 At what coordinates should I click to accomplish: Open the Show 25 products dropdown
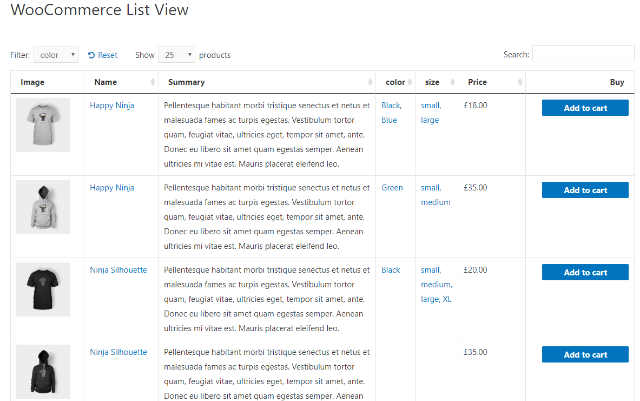point(177,55)
